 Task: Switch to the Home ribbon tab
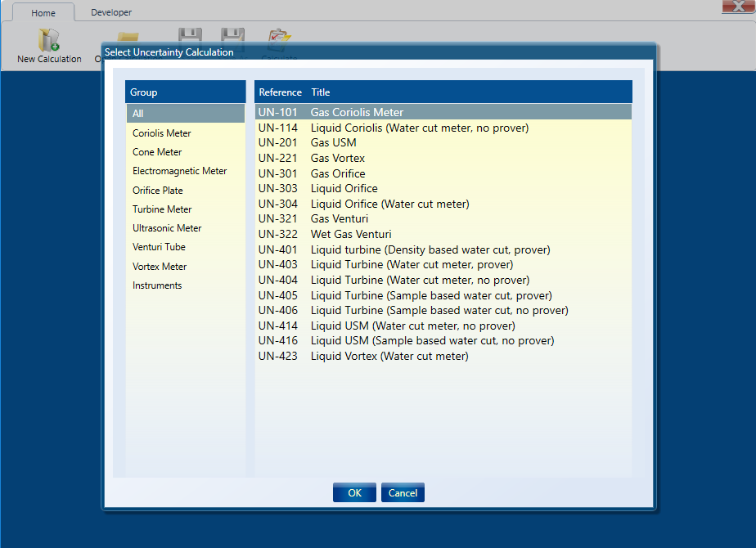tap(43, 12)
